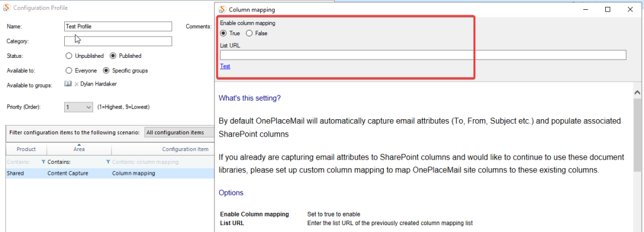Select True for Enable column mapping
The height and width of the screenshot is (232, 644).
[223, 34]
